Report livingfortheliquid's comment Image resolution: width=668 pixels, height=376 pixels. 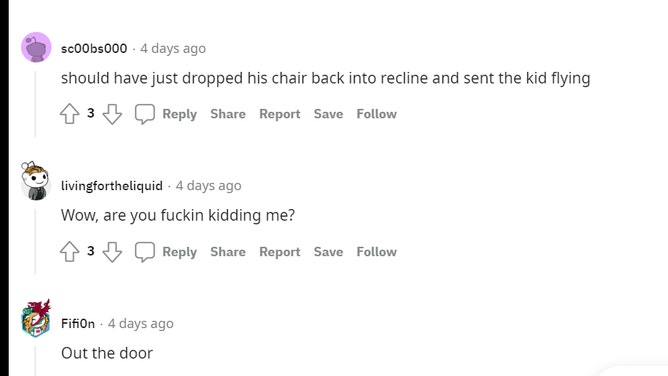coord(280,252)
